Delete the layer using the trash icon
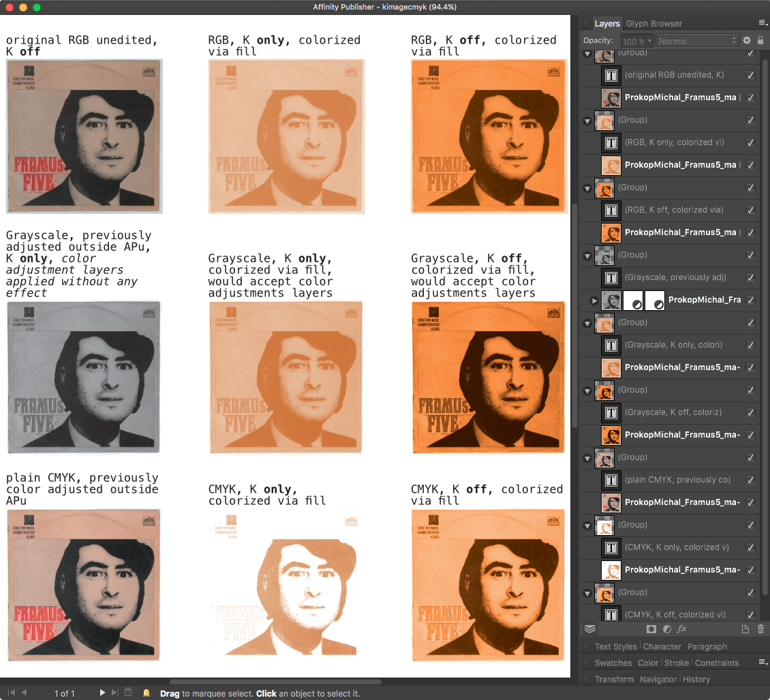The width and height of the screenshot is (770, 700). point(760,628)
